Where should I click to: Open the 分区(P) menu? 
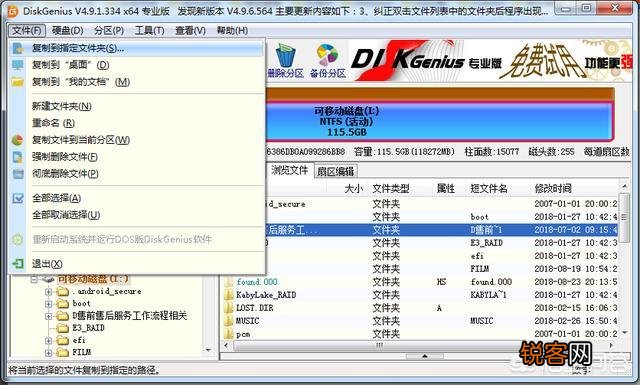109,31
